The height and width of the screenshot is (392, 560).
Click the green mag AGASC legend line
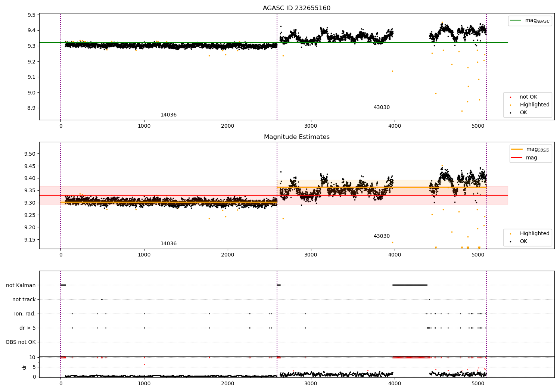(x=516, y=21)
